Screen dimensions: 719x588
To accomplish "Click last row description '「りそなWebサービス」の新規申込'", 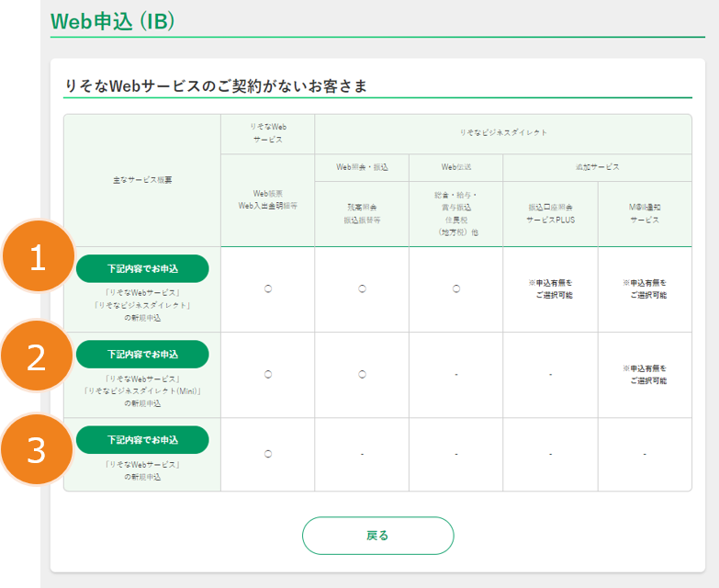I will pos(142,470).
